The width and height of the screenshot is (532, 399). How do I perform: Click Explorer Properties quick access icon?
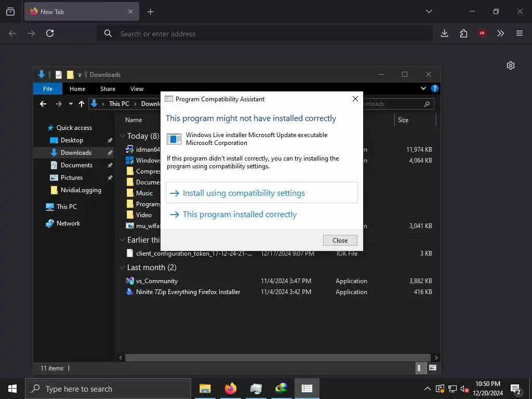pyautogui.click(x=59, y=75)
